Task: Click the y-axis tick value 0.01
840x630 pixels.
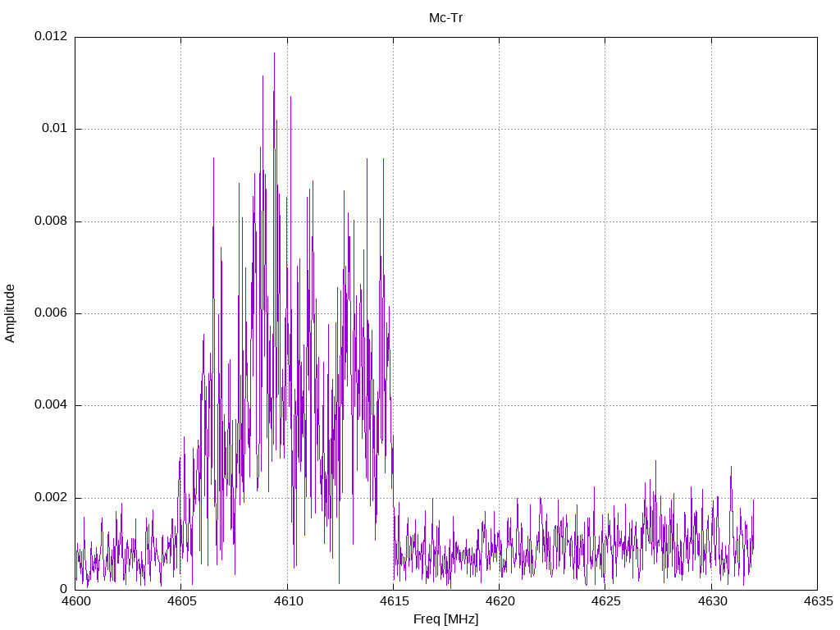Action: click(55, 129)
